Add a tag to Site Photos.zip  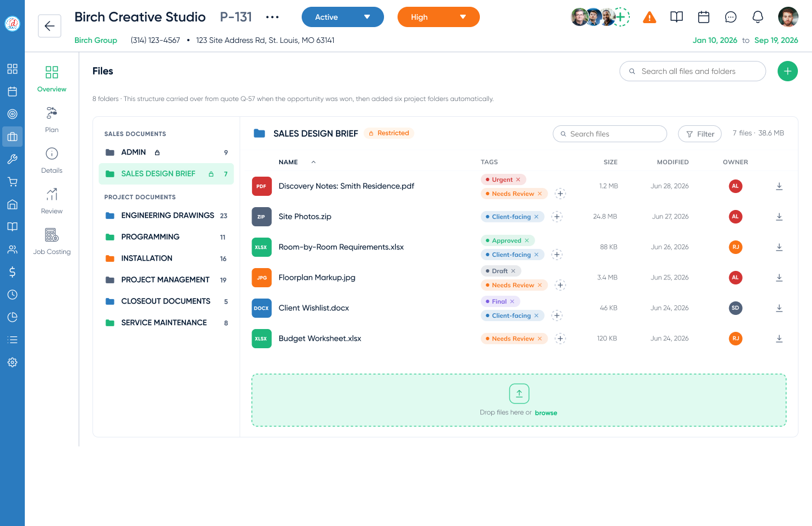pyautogui.click(x=557, y=217)
